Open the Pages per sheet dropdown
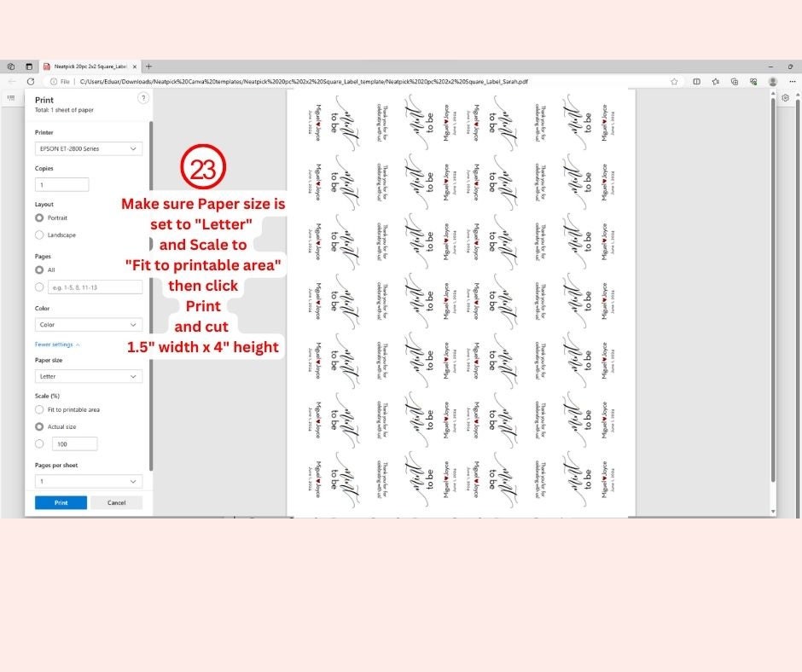The height and width of the screenshot is (672, 802). [89, 481]
